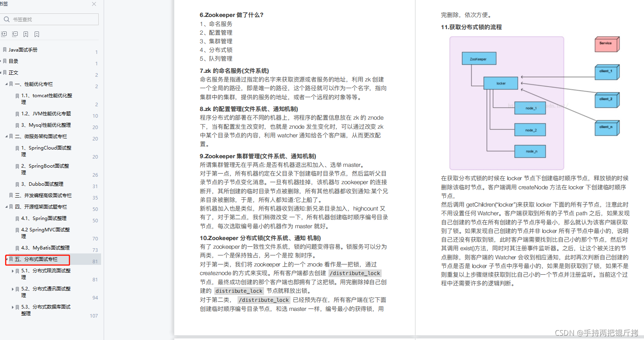The height and width of the screenshot is (340, 644).
Task: Click bookmark icon beside 一、性能优化专栏
Action: click(x=11, y=84)
